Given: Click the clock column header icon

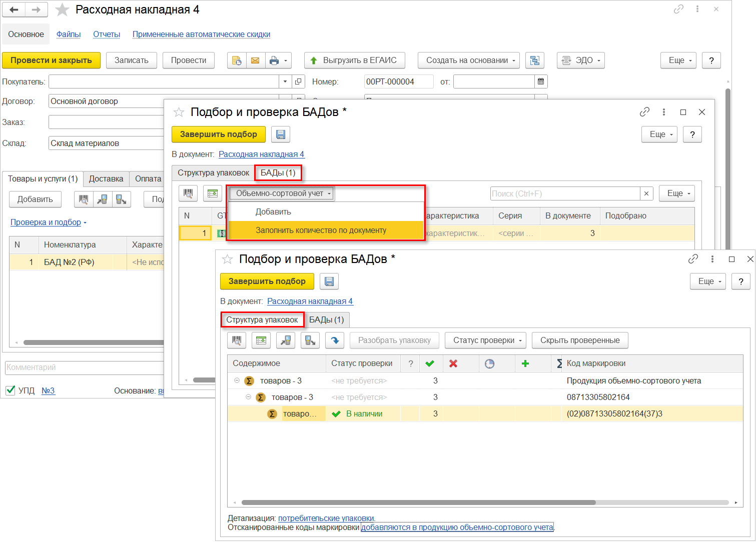Looking at the screenshot, I should [489, 363].
